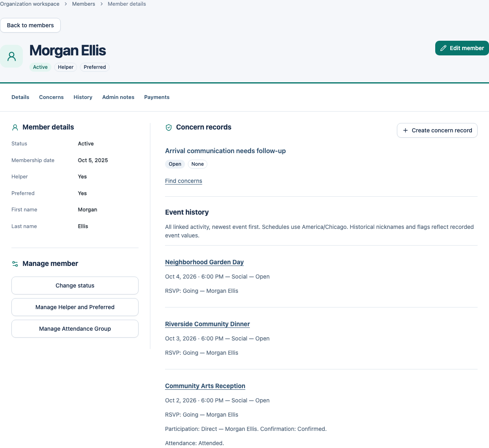Click the Morgan Ellis page heading
Screen dimensions: 489x448
pos(68,51)
